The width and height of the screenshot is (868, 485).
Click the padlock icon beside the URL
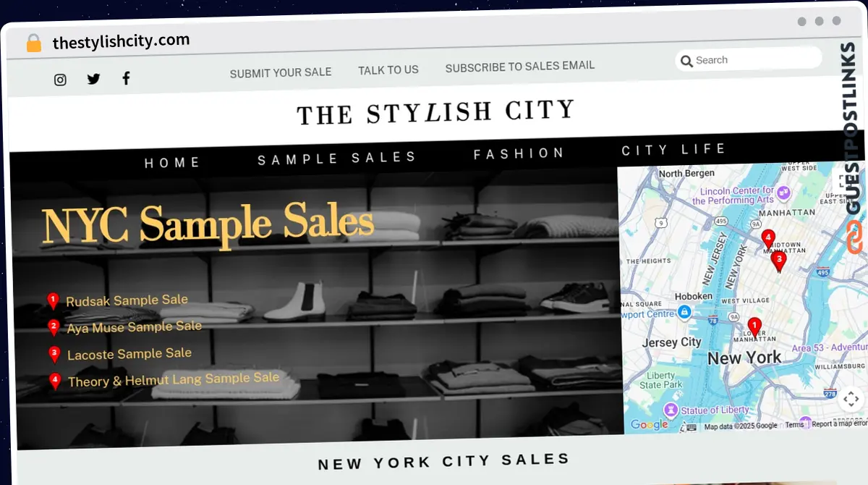pos(34,43)
